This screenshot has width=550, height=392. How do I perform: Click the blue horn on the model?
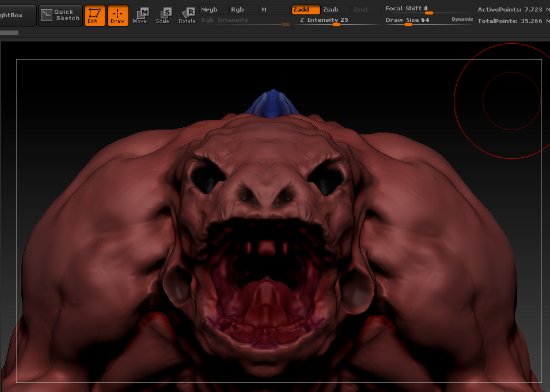[273, 104]
